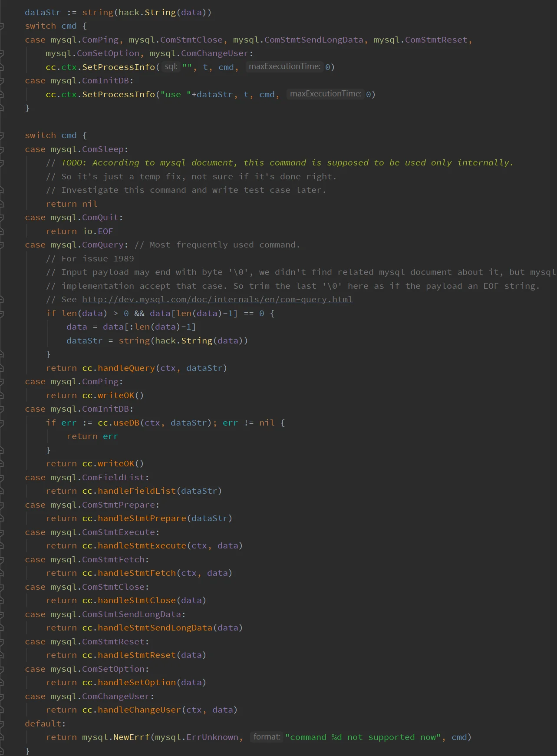Click the "command %d not supported now" string
The width and height of the screenshot is (557, 756).
pos(363,737)
